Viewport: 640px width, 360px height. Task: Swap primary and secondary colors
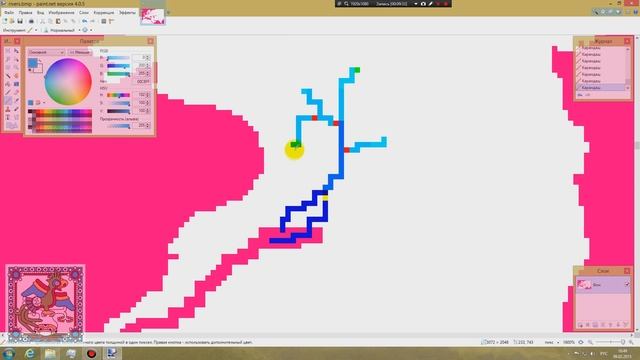coord(40,60)
